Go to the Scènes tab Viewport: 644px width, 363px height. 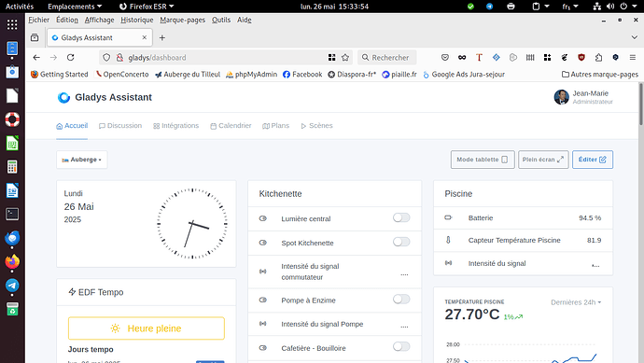tap(316, 126)
